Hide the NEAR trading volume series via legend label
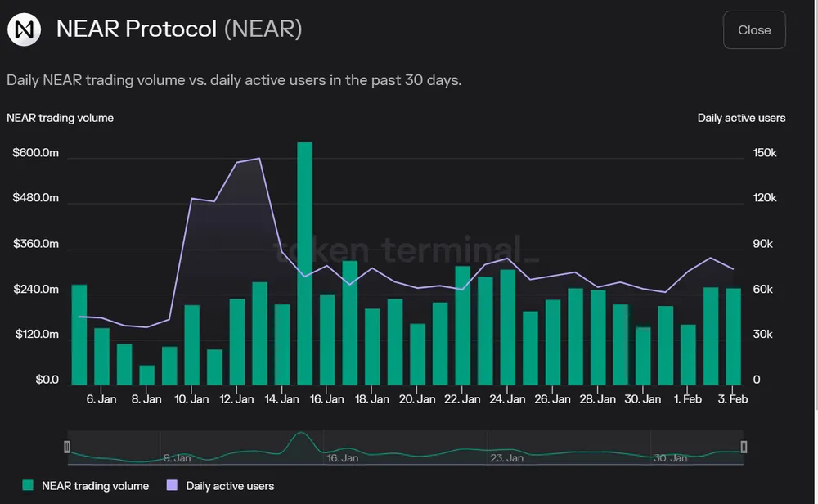Viewport: 818px width, 504px height. [95, 486]
